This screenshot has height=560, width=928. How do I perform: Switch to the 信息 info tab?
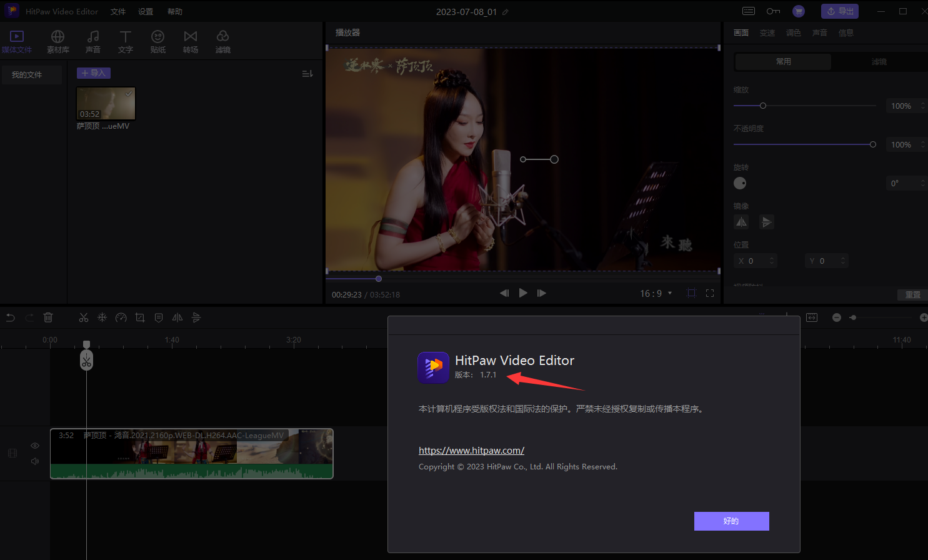coord(846,32)
